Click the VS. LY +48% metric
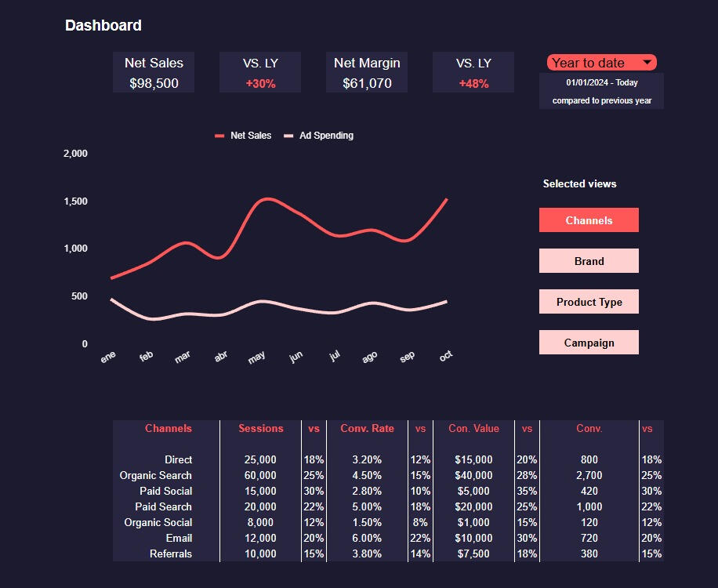Viewport: 718px width, 588px height. (473, 71)
